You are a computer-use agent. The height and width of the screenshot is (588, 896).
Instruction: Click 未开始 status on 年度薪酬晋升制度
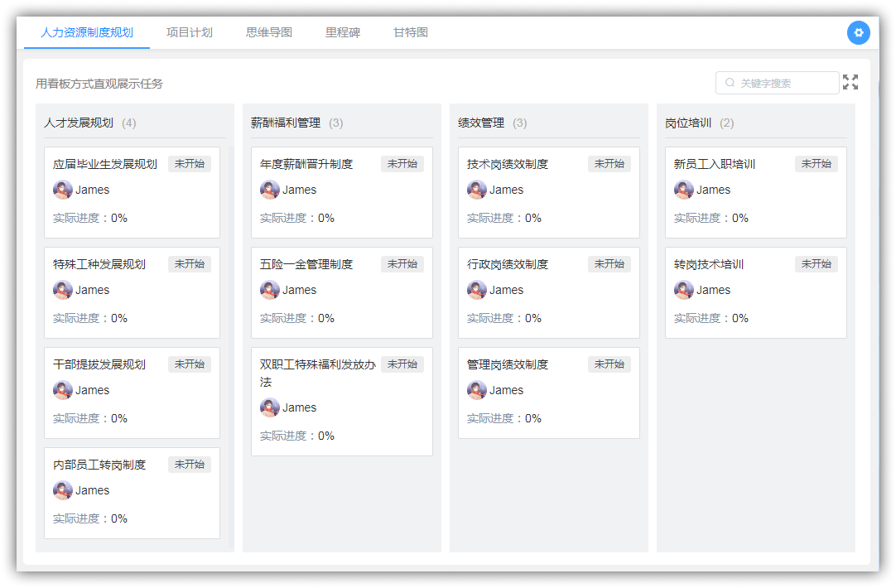(402, 164)
